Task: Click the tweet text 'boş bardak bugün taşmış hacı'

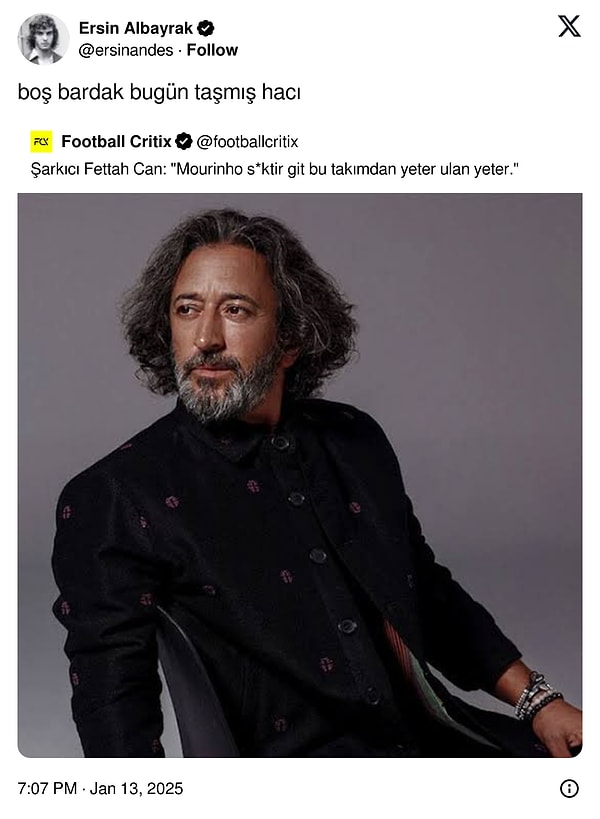Action: pos(159,92)
